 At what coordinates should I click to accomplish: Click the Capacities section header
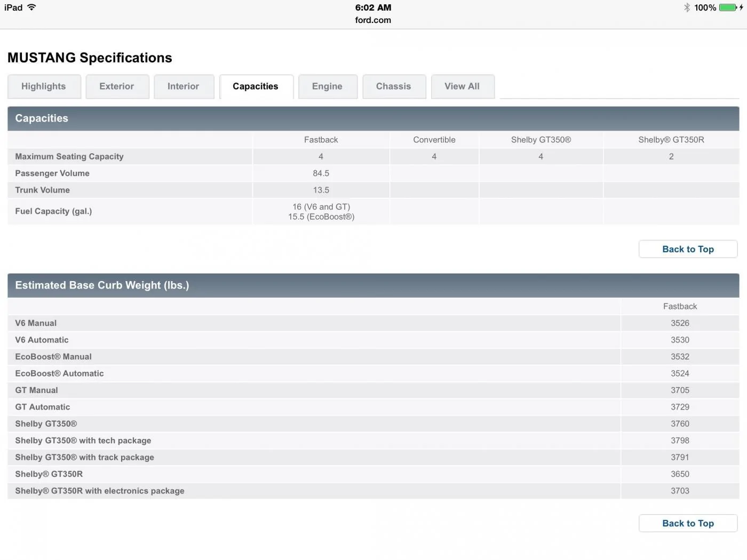click(x=373, y=118)
